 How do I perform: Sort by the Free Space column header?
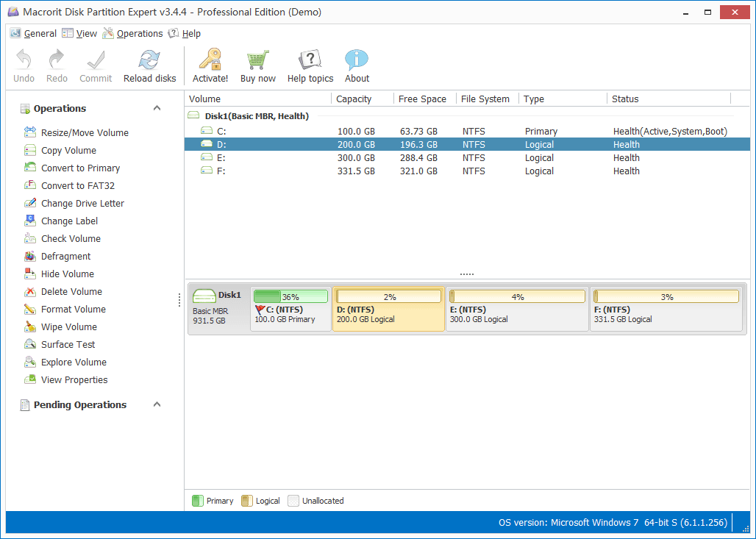point(422,99)
